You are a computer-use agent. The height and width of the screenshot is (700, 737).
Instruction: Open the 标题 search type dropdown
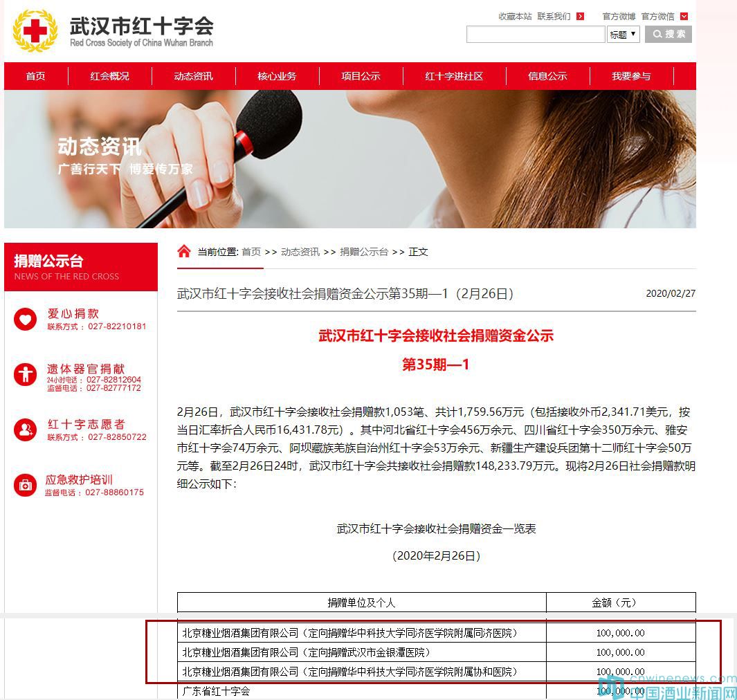coord(623,35)
